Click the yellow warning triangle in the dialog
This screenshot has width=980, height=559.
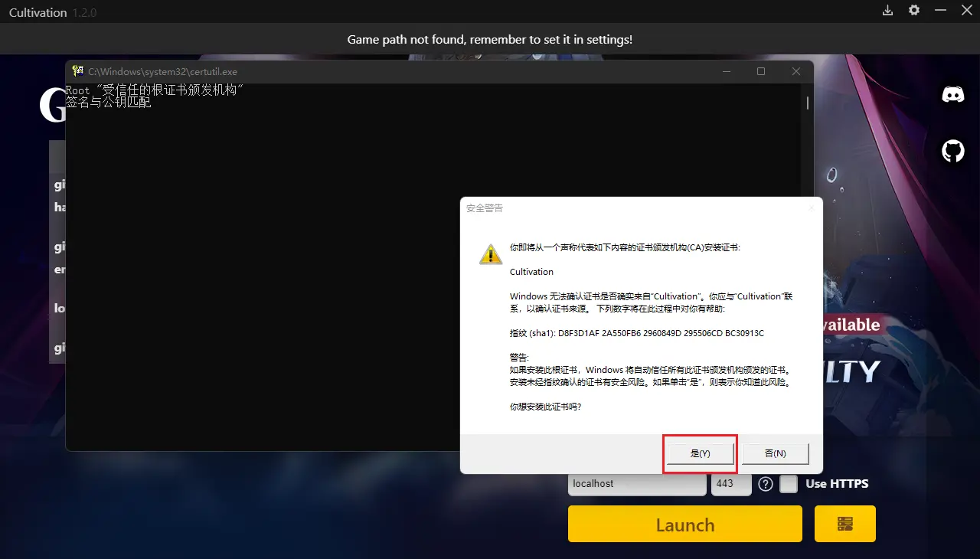tap(489, 253)
